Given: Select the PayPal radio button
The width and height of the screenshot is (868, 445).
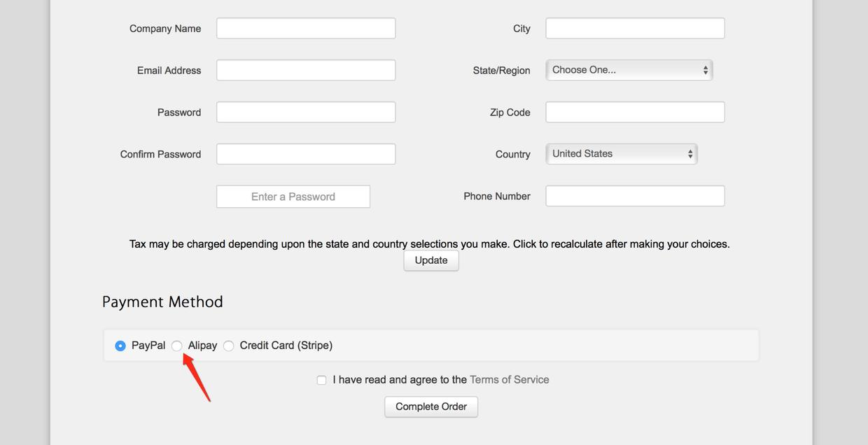Looking at the screenshot, I should click(x=120, y=346).
